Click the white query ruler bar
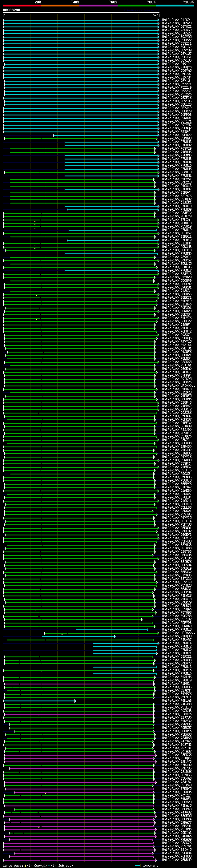 pyautogui.click(x=81, y=13)
